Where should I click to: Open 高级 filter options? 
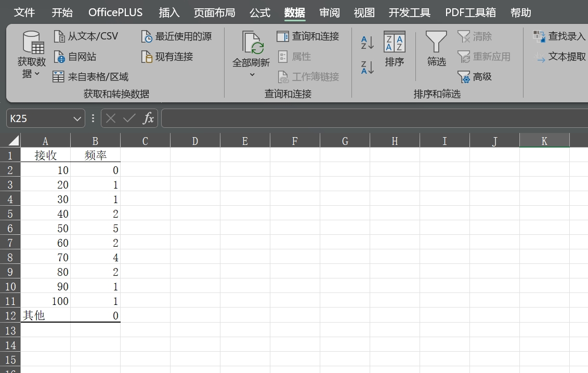475,77
